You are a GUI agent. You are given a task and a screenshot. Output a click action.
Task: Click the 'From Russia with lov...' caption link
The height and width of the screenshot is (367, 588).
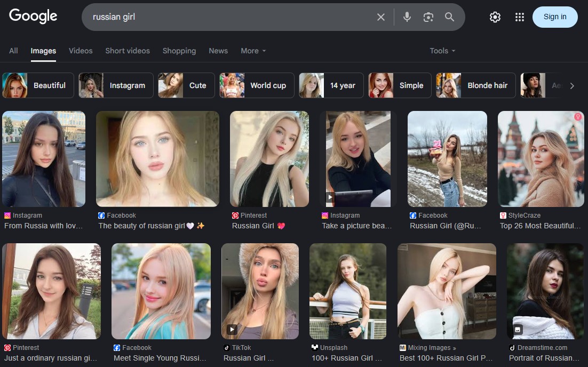tap(43, 226)
